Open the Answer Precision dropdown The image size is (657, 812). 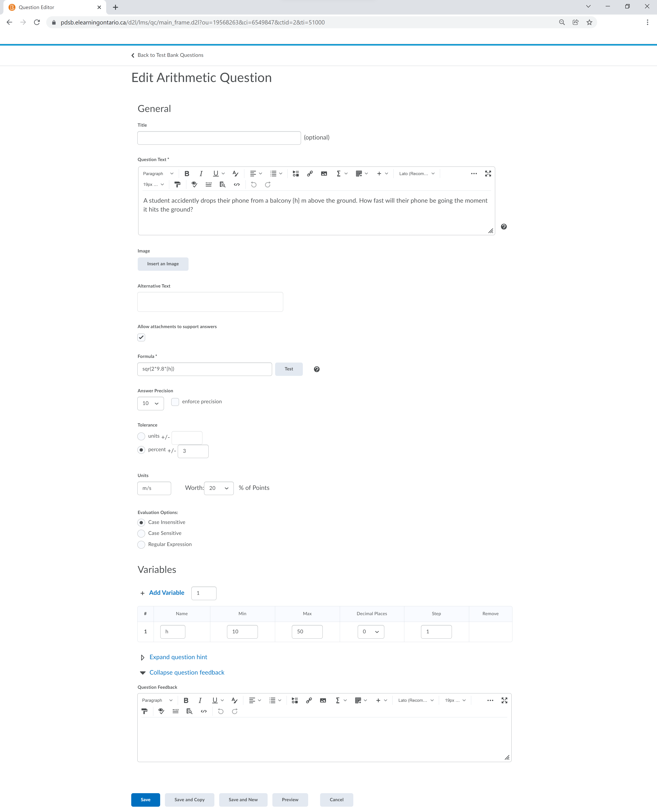tap(151, 403)
